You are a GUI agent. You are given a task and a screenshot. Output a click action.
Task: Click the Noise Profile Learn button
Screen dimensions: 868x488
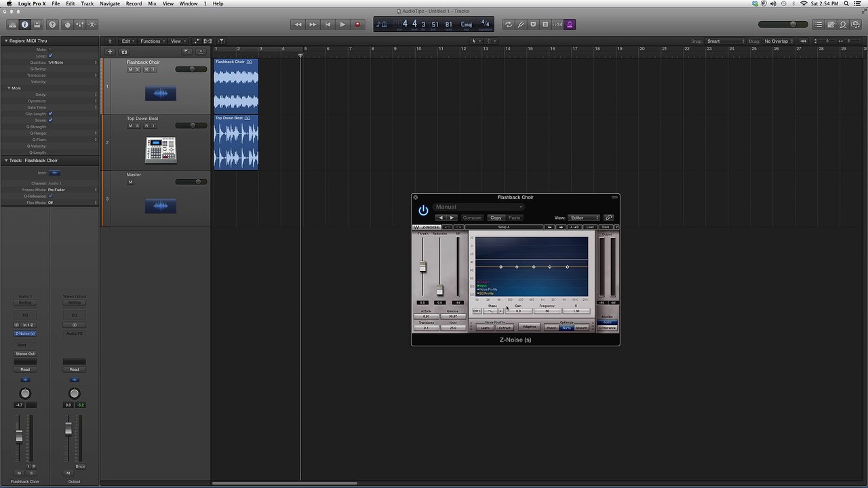[485, 328]
